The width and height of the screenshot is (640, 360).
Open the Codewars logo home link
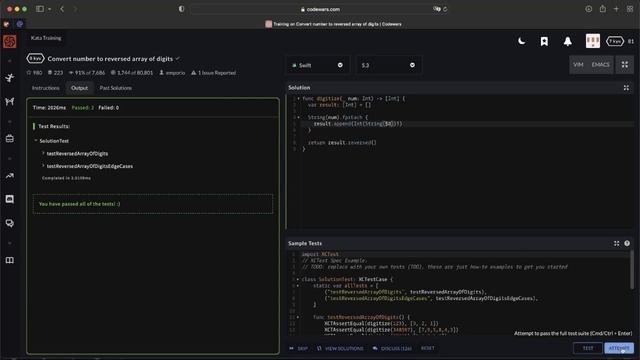click(x=10, y=41)
